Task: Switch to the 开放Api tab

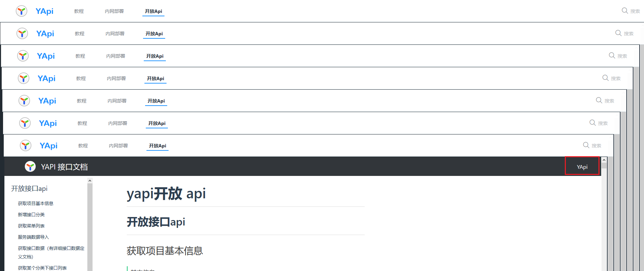Action: (x=153, y=11)
